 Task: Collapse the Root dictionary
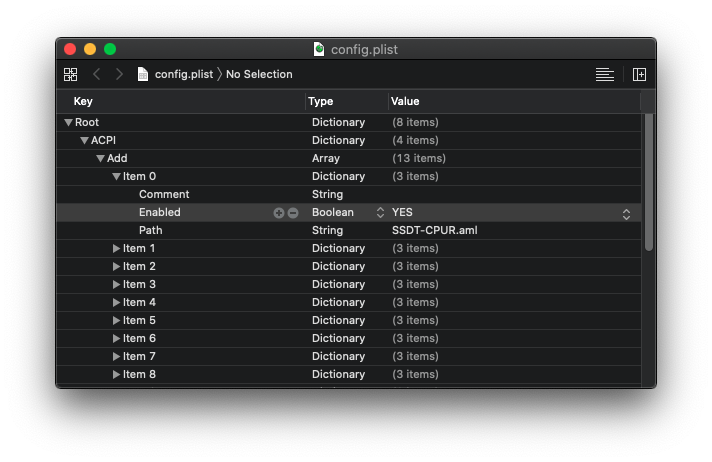click(x=68, y=123)
